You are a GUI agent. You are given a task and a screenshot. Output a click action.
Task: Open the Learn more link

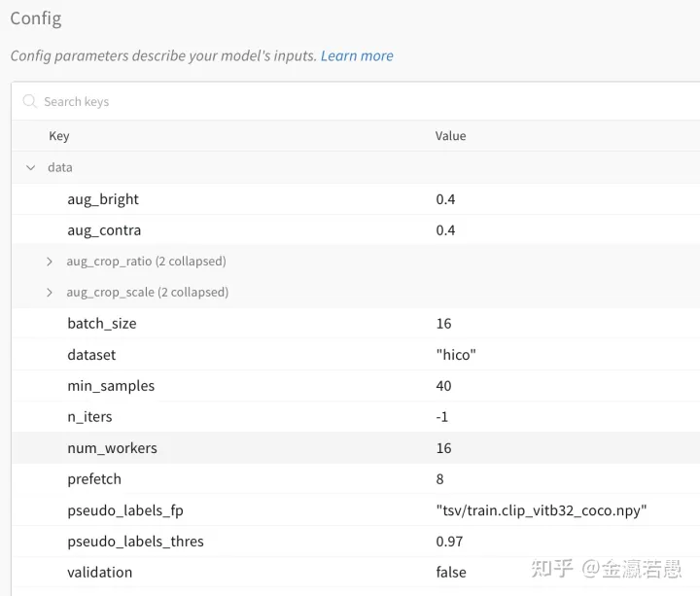[357, 55]
